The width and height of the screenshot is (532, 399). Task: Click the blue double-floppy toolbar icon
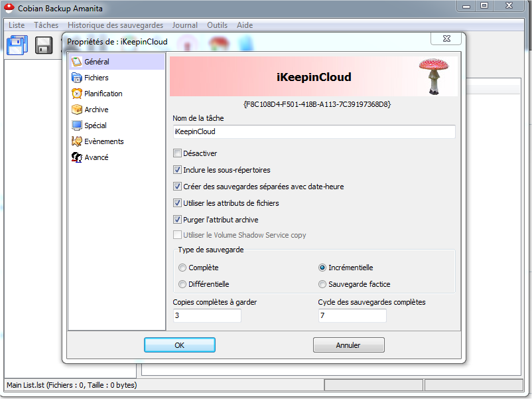pos(17,45)
